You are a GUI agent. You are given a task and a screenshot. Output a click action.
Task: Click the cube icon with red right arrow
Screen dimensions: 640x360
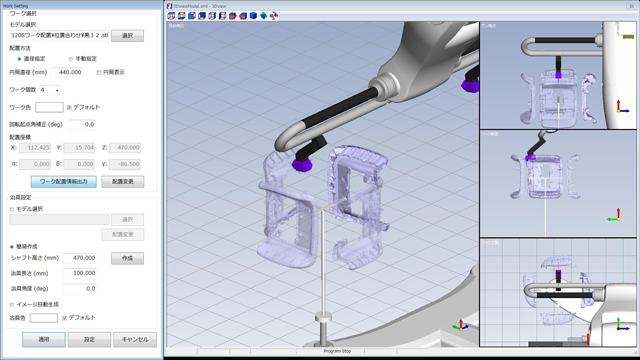tap(233, 16)
